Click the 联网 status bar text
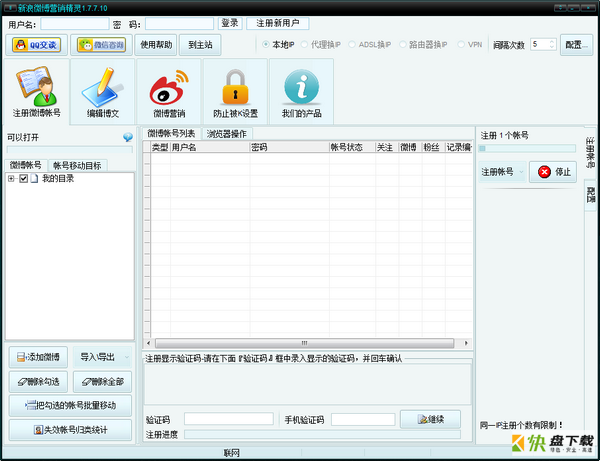The width and height of the screenshot is (600, 461). coord(232,453)
